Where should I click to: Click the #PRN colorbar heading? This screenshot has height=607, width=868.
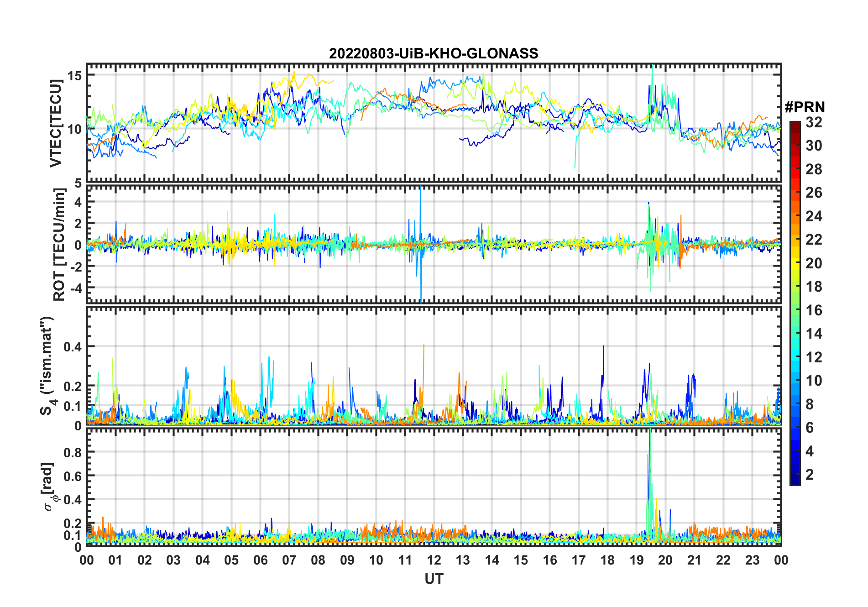point(805,107)
